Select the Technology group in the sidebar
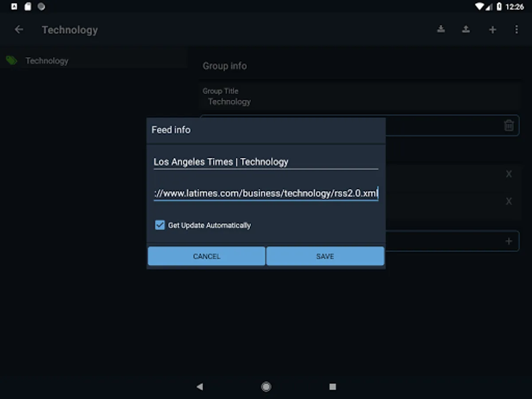This screenshot has height=399, width=532. 93,61
